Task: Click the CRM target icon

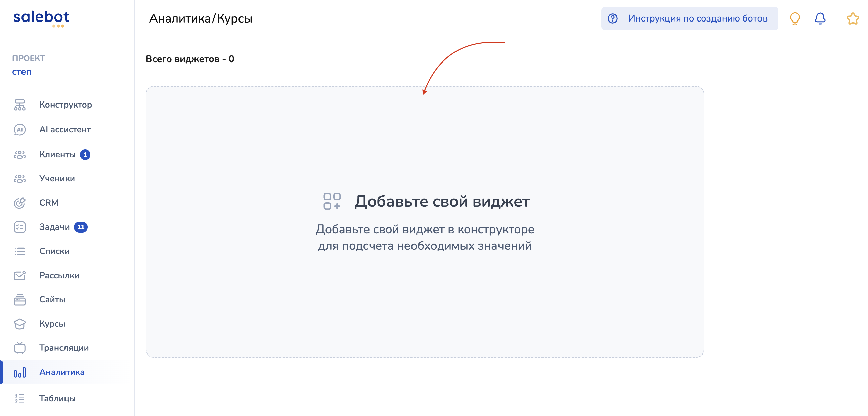Action: coord(19,203)
